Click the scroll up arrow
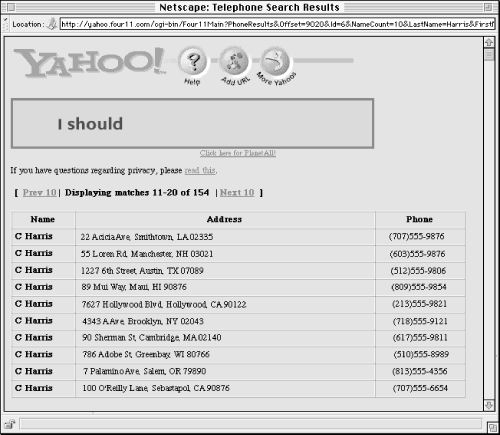Image resolution: width=500 pixels, height=435 pixels. click(489, 42)
